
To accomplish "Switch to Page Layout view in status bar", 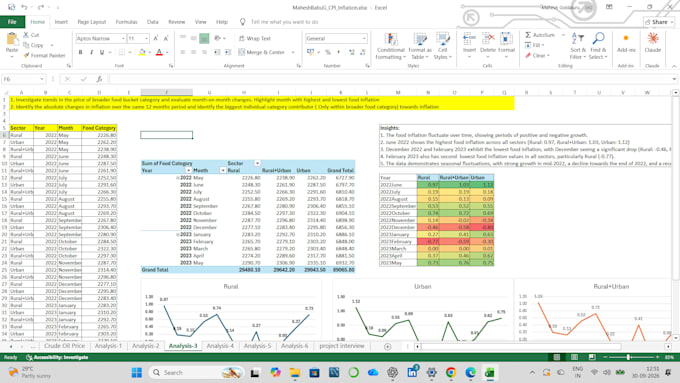I will (x=574, y=357).
